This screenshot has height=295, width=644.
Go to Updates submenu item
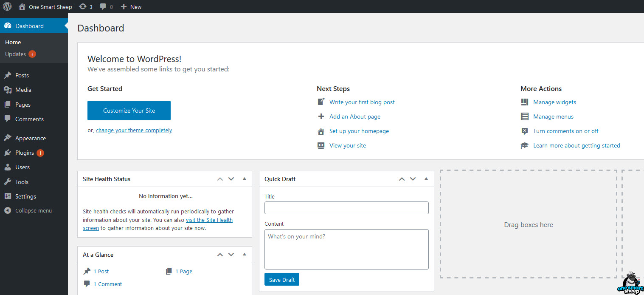click(20, 54)
